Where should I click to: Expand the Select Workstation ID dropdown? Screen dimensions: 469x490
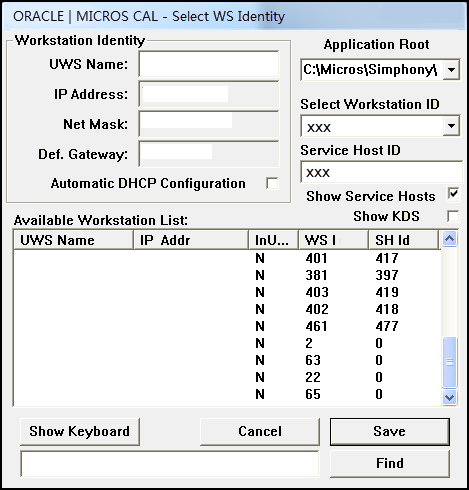pyautogui.click(x=451, y=126)
